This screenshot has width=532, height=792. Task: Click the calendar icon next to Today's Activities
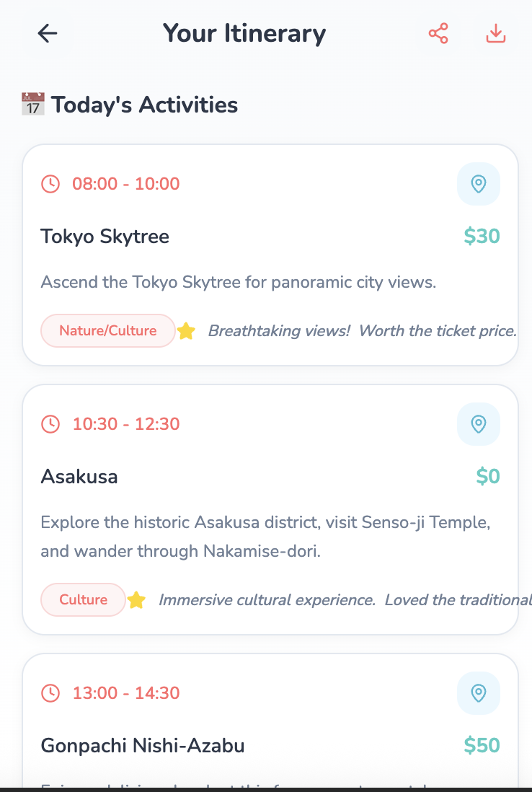[x=33, y=105]
